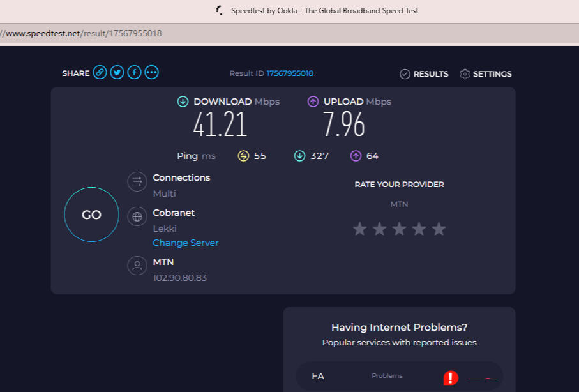Share result via Facebook icon
Screen dimensions: 579x392
pos(134,73)
